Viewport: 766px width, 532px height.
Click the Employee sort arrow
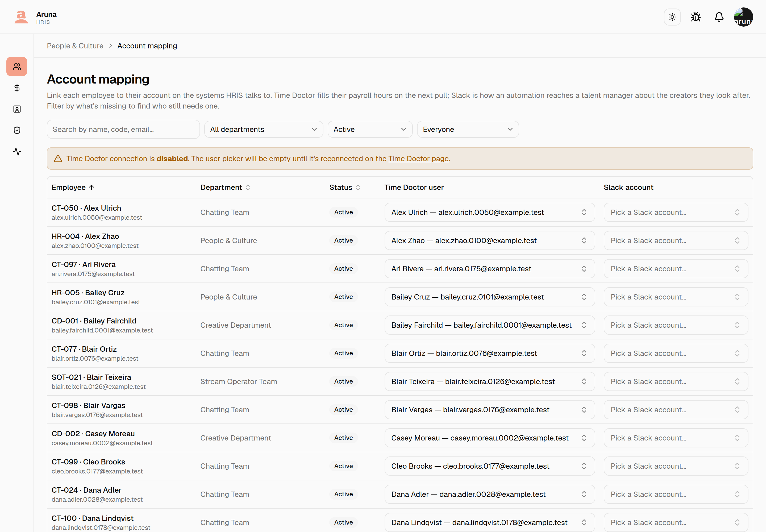tap(92, 187)
